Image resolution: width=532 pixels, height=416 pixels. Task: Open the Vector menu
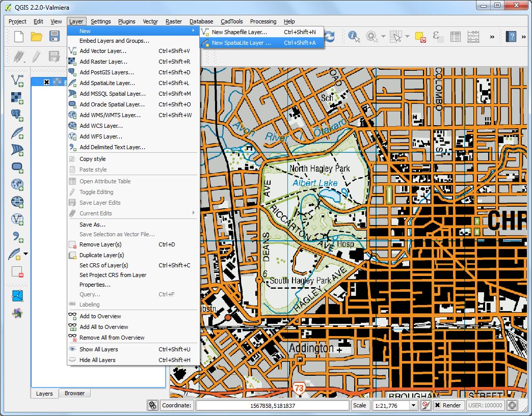pos(150,21)
